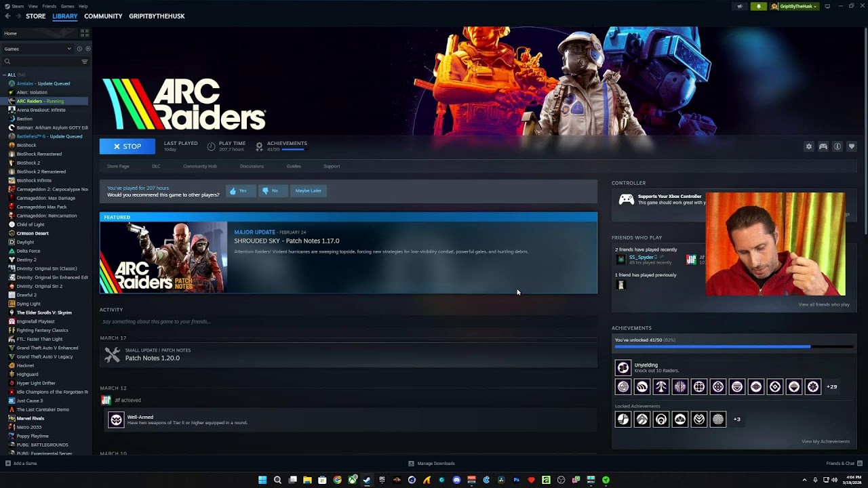Add ARC Raiders to favorites heart icon
Screen dimensions: 868x488
pyautogui.click(x=852, y=146)
